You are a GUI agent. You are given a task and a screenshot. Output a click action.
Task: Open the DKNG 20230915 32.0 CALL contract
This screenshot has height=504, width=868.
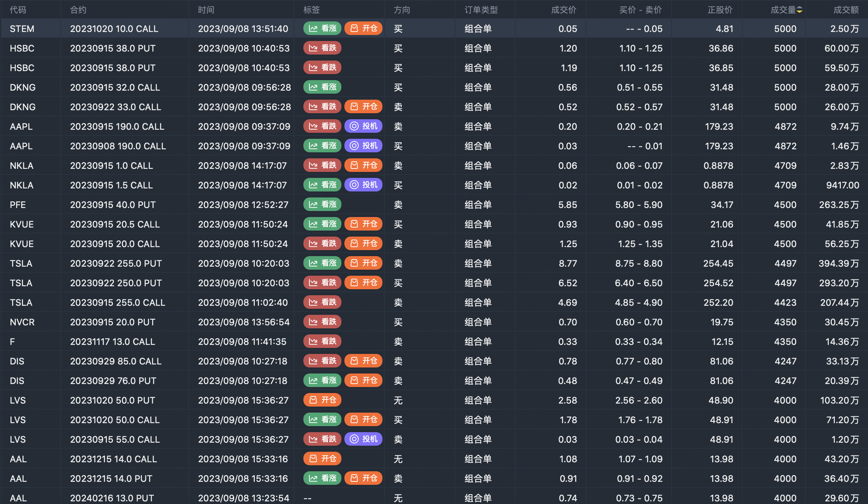(115, 87)
